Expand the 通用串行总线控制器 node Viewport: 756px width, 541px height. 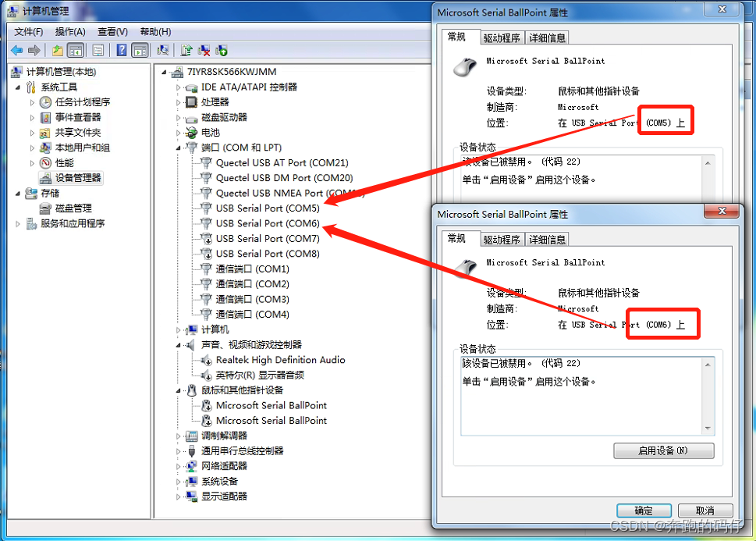[179, 451]
